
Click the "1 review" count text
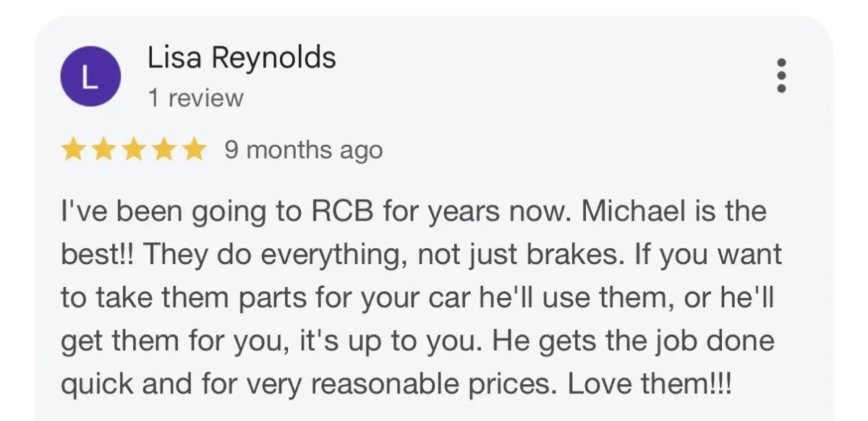click(x=195, y=98)
